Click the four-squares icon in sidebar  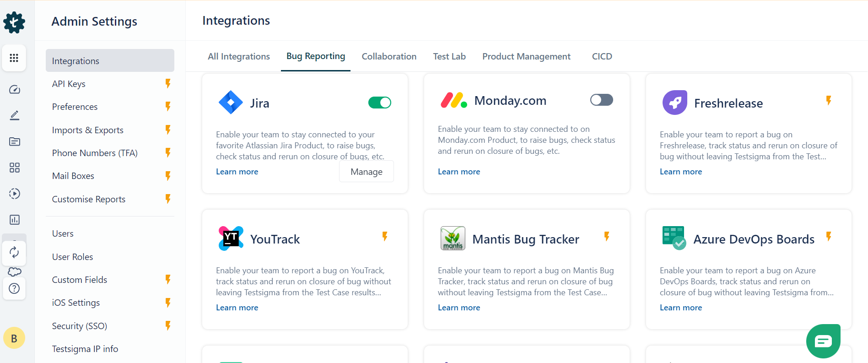[x=15, y=168]
